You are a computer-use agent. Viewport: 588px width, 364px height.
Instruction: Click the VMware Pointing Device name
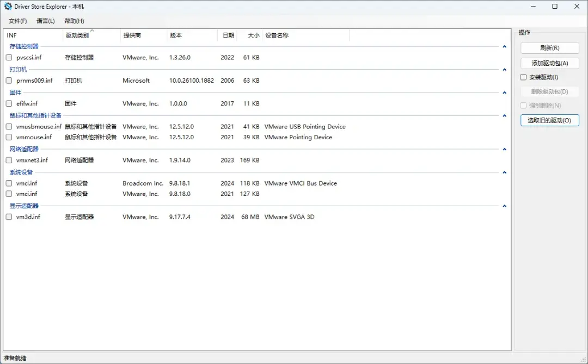pyautogui.click(x=298, y=137)
